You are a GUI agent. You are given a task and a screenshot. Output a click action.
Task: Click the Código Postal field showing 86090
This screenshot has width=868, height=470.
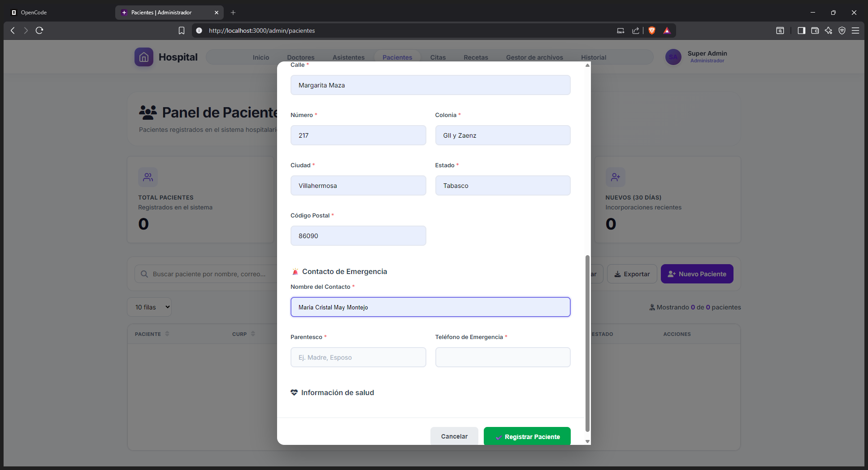pyautogui.click(x=358, y=236)
